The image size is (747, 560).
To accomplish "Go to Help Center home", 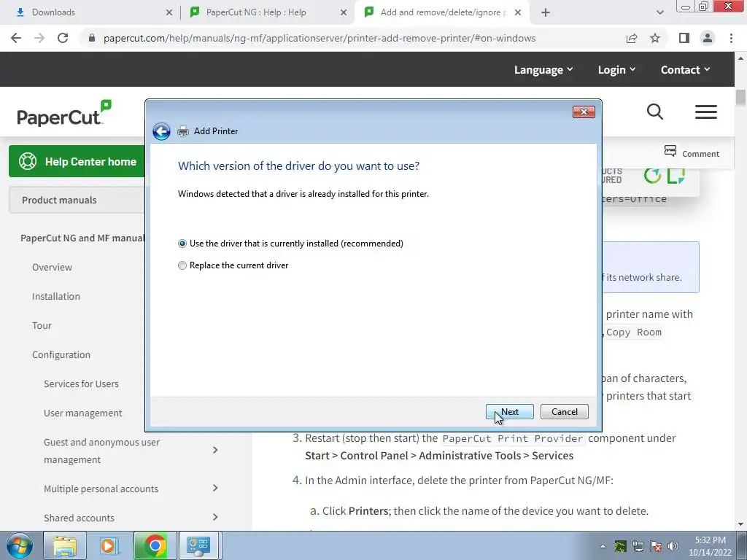I will [77, 161].
